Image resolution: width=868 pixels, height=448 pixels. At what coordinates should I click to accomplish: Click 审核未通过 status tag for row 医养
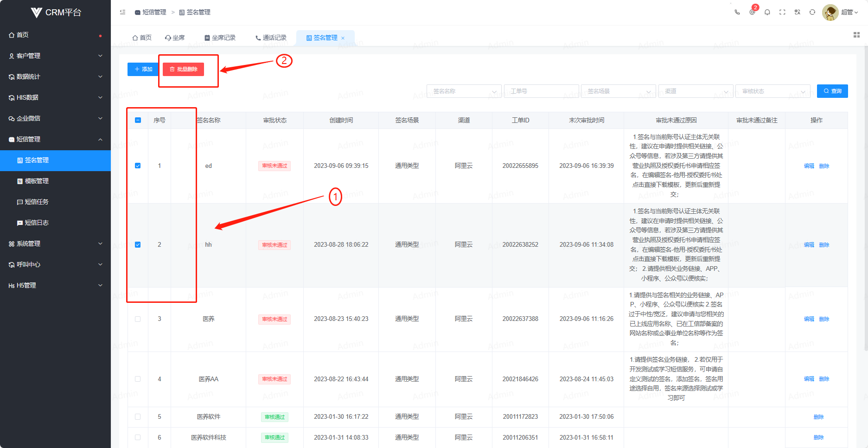274,319
